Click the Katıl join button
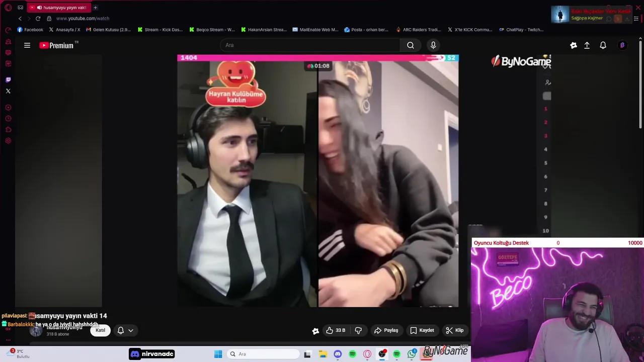This screenshot has height=362, width=644. point(101,330)
